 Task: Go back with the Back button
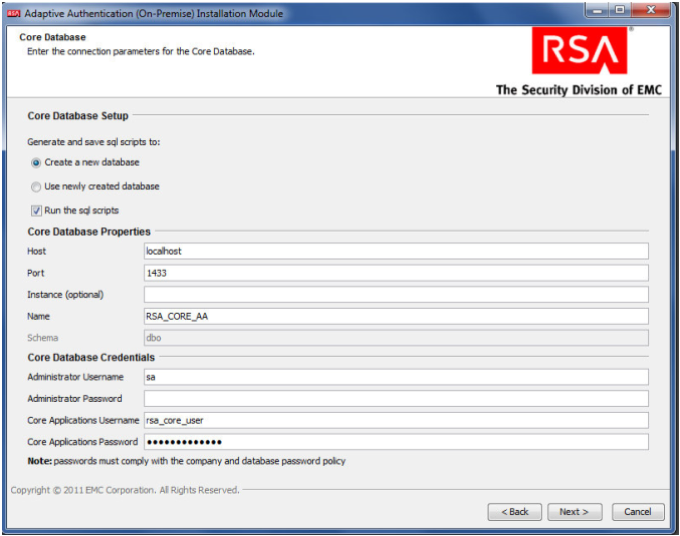click(515, 512)
